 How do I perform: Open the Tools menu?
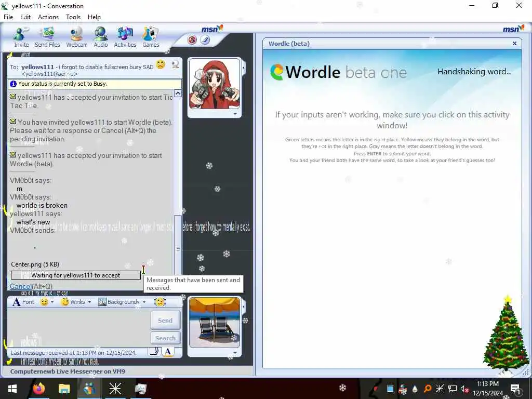(73, 17)
